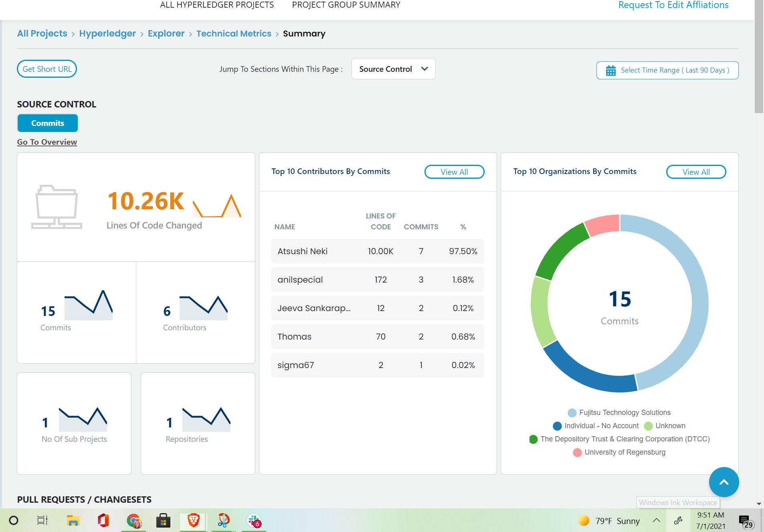764x532 pixels.
Task: Go to Explorer breadcrumb
Action: click(166, 34)
